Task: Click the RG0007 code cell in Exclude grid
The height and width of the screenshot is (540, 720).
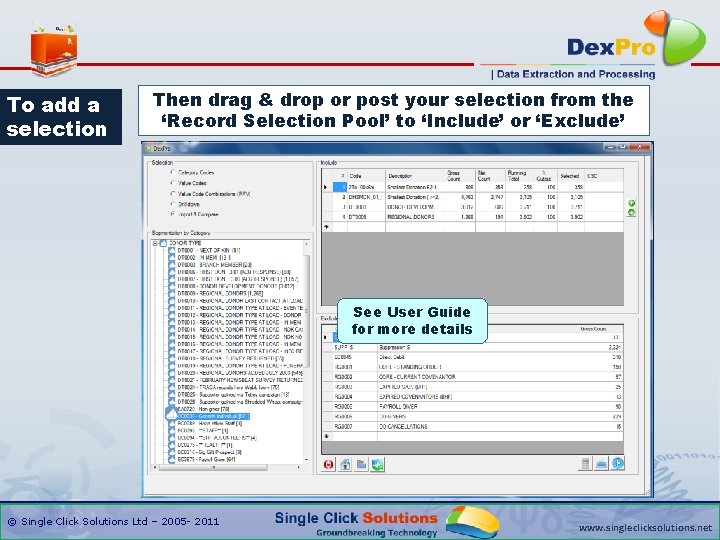Action: [355, 427]
